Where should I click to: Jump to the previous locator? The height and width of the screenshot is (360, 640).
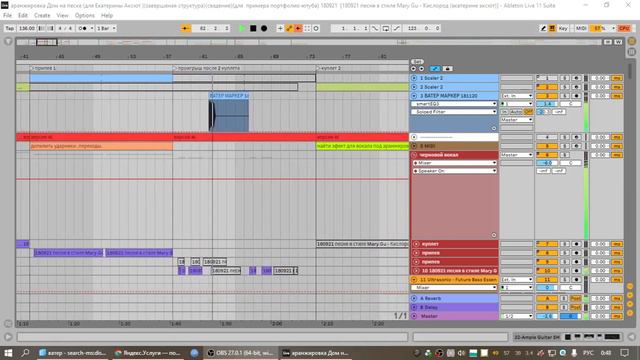pos(413,69)
